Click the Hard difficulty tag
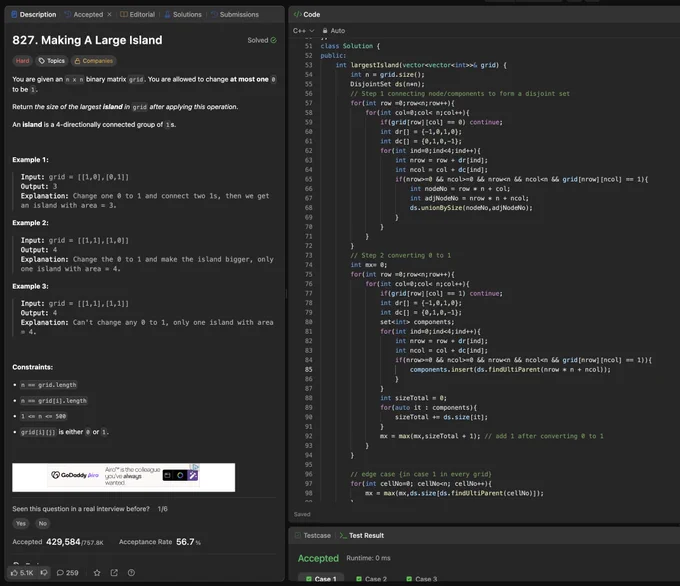This screenshot has height=586, width=680. tap(22, 61)
